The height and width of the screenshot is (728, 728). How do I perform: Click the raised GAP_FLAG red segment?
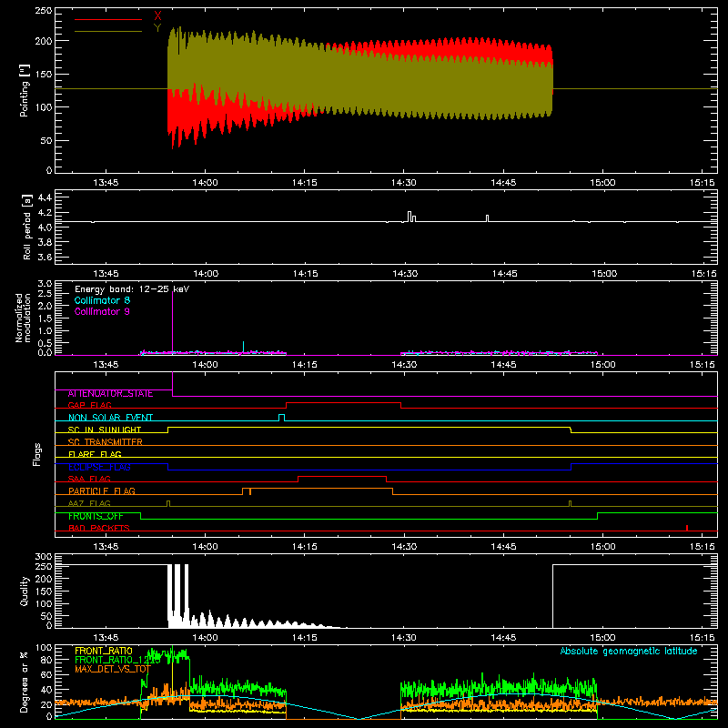pos(343,403)
